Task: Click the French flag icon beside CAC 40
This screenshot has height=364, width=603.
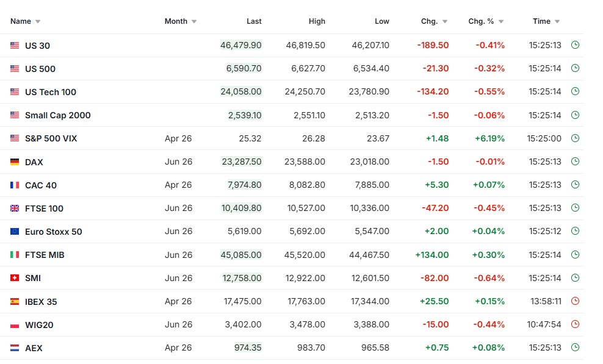Action: [x=15, y=185]
